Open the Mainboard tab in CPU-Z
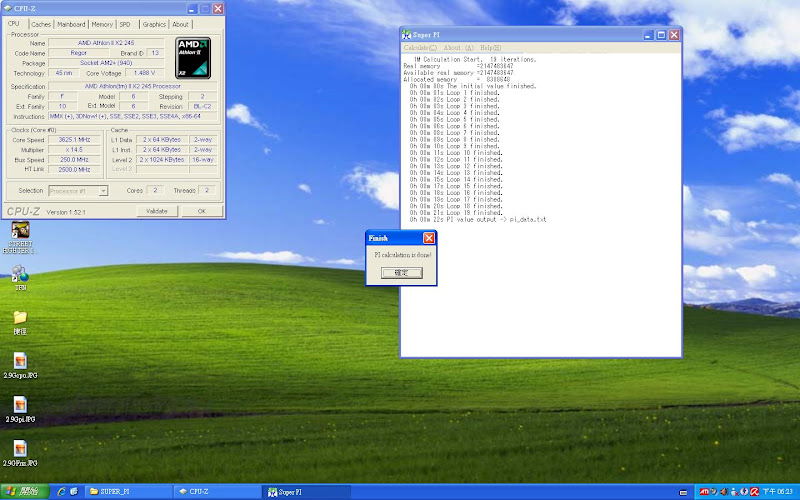This screenshot has height=500, width=800. coord(71,24)
